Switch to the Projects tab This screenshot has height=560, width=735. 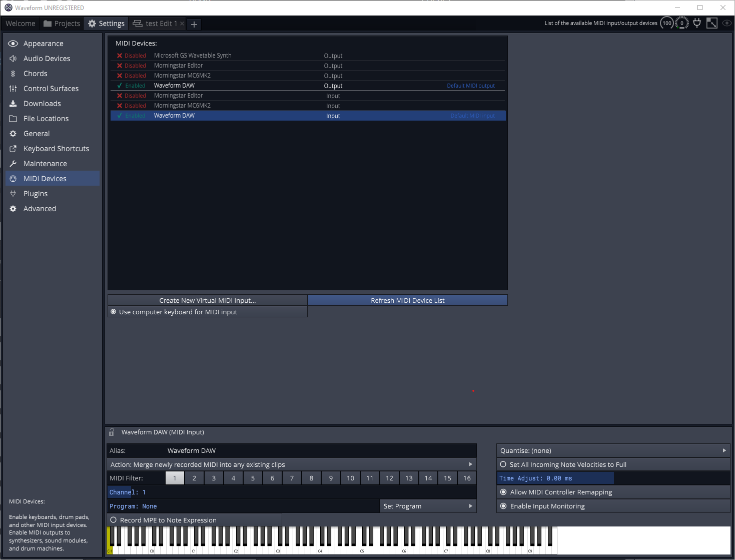pos(62,24)
